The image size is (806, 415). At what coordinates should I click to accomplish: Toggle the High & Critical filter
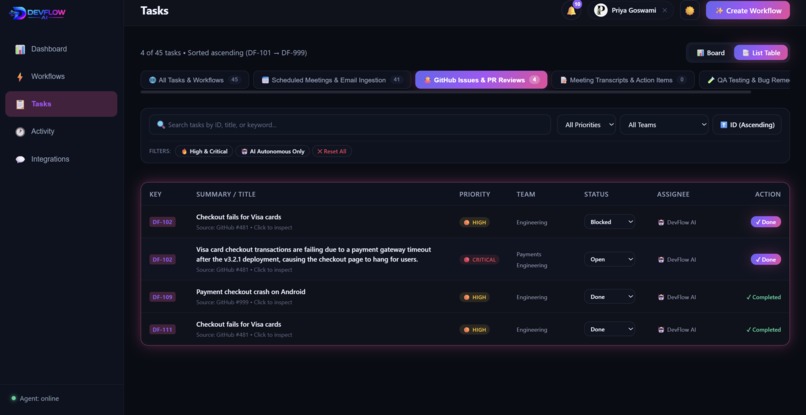[204, 151]
